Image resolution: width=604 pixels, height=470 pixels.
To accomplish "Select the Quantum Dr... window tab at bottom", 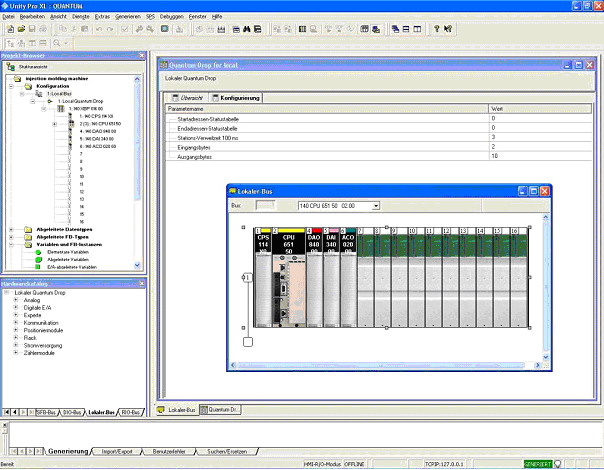I will click(x=220, y=410).
